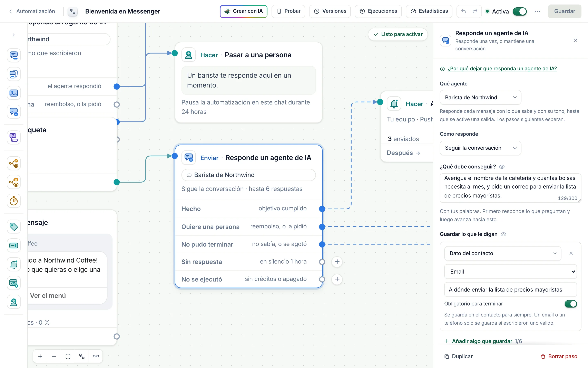
Task: Select the tag step icon in sidebar
Action: tap(14, 227)
